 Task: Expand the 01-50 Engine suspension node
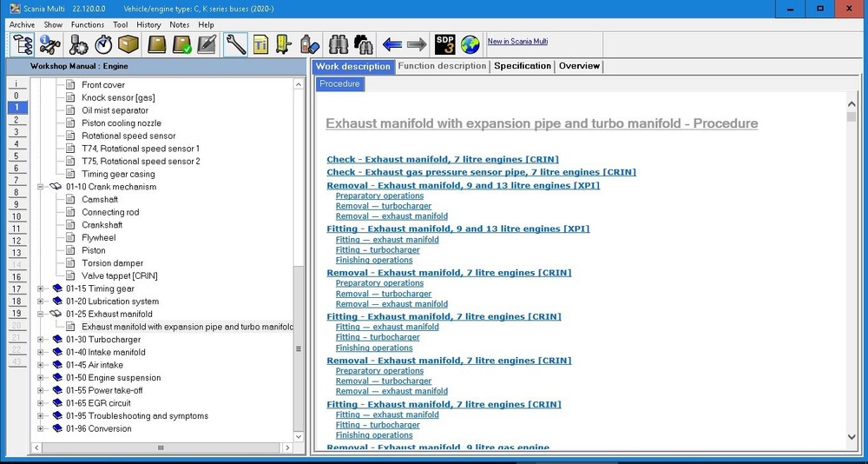(x=41, y=377)
